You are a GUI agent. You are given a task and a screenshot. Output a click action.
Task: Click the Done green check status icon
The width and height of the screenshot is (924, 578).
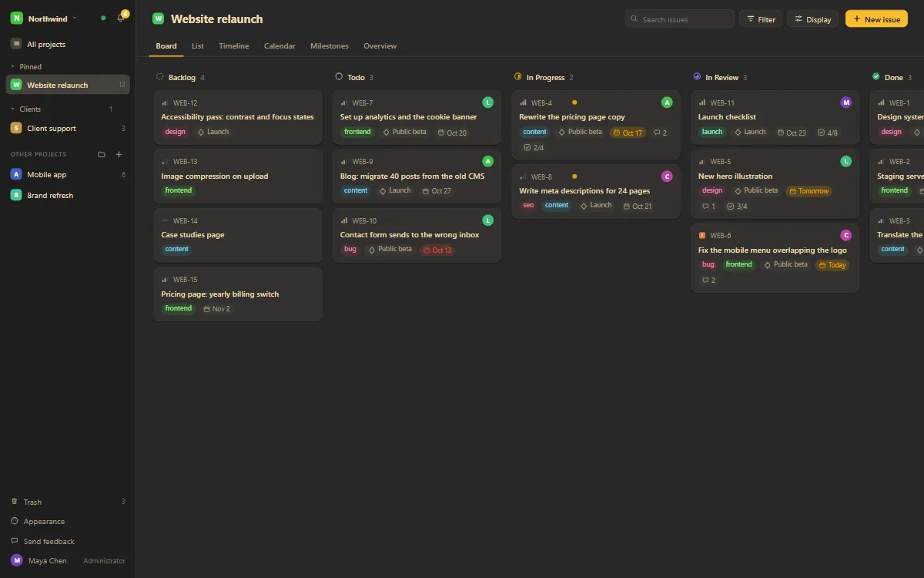876,77
